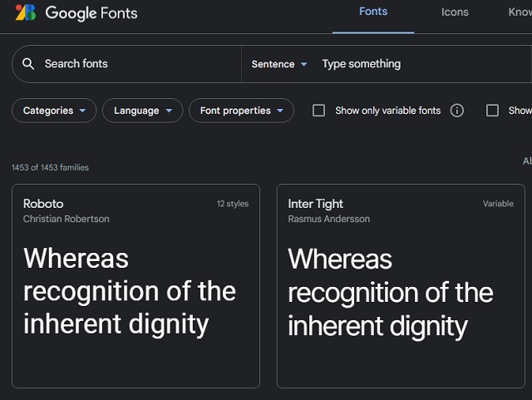Open the Roboto font card

click(135, 286)
